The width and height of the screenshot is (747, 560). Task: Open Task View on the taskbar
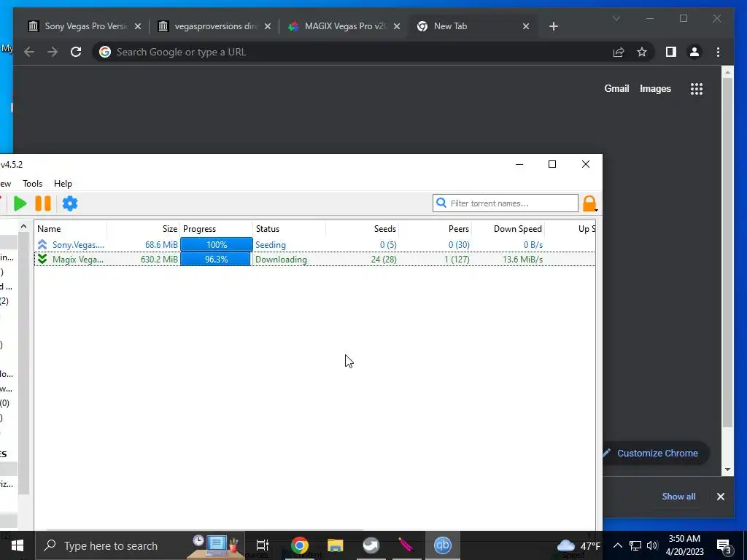pos(263,545)
